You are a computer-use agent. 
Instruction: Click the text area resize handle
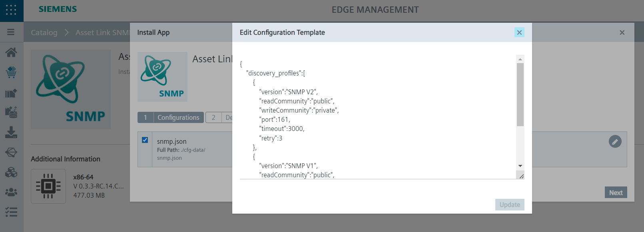point(521,176)
